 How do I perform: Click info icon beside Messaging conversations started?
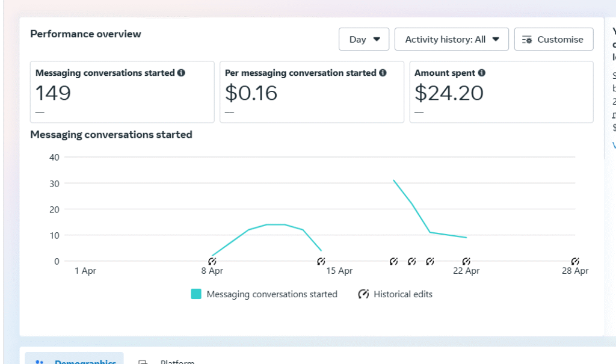[x=181, y=73]
